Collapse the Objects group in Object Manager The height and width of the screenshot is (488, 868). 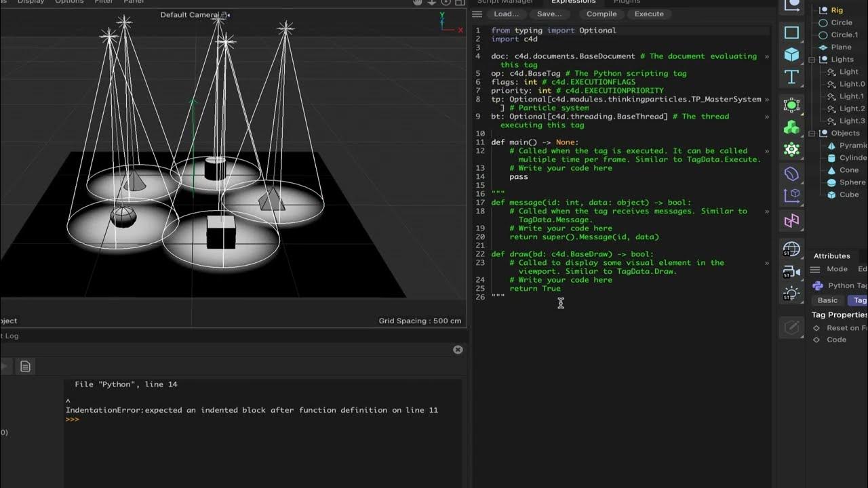812,134
